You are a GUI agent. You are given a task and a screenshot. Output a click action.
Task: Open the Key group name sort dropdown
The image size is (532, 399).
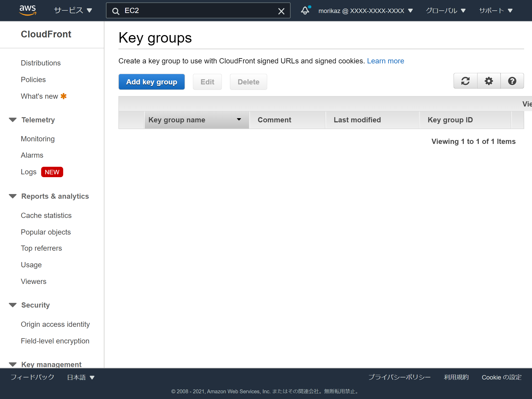239,120
